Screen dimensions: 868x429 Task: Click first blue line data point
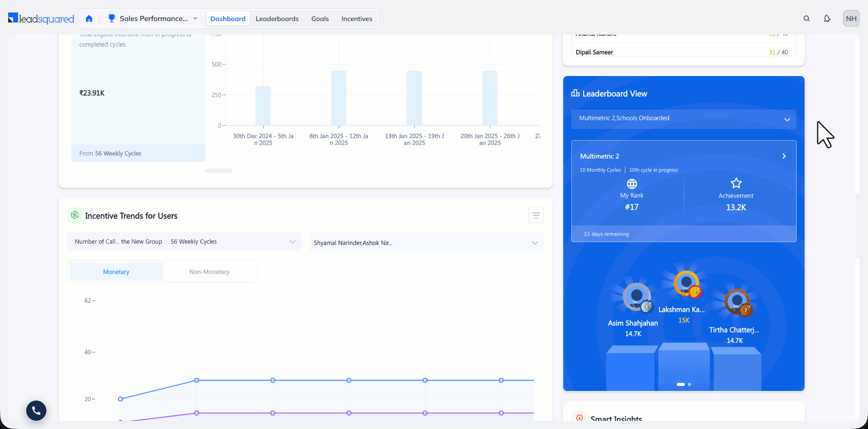(x=120, y=399)
